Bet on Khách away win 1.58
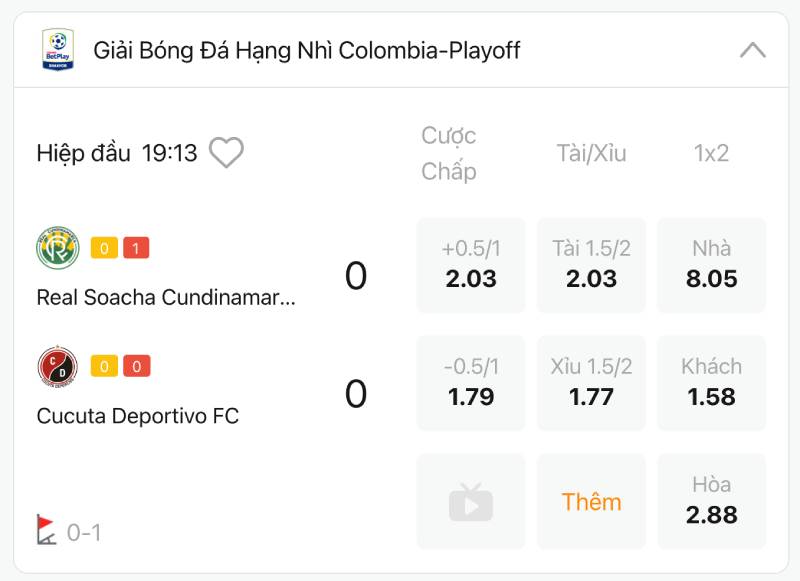The image size is (800, 581). click(711, 383)
